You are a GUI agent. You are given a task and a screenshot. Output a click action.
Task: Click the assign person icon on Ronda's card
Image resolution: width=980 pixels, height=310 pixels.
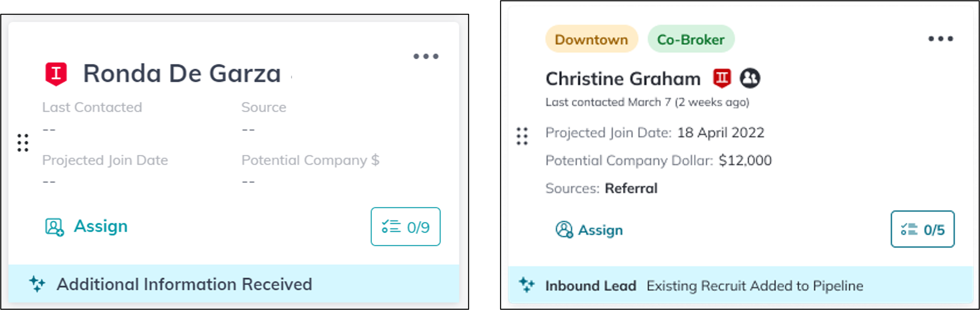[x=54, y=227]
